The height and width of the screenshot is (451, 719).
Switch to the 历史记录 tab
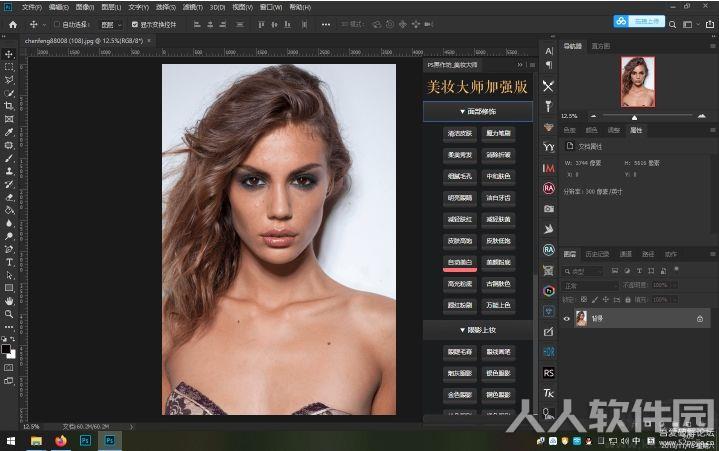(597, 254)
